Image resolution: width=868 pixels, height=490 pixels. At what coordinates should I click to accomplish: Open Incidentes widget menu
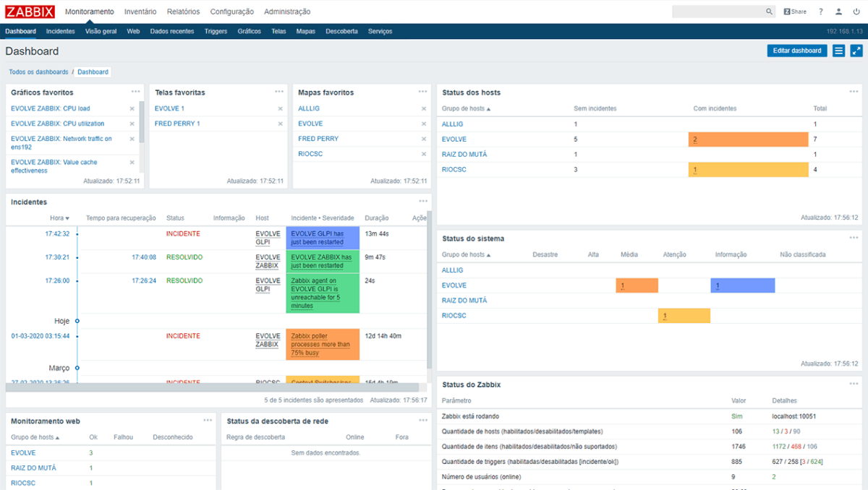click(x=422, y=201)
